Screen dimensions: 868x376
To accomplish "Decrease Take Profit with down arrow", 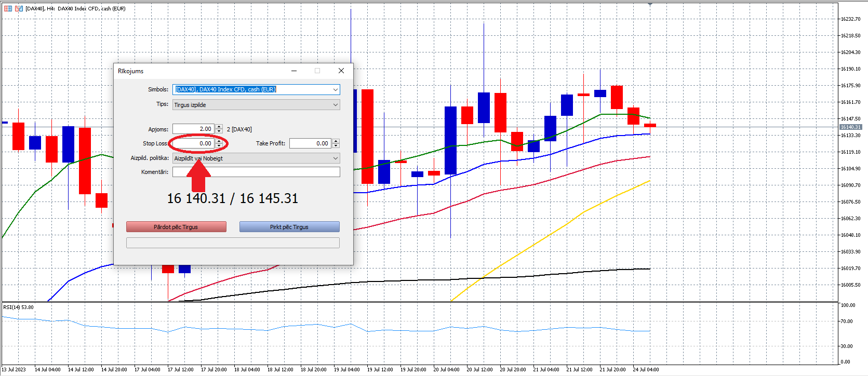I will 336,145.
